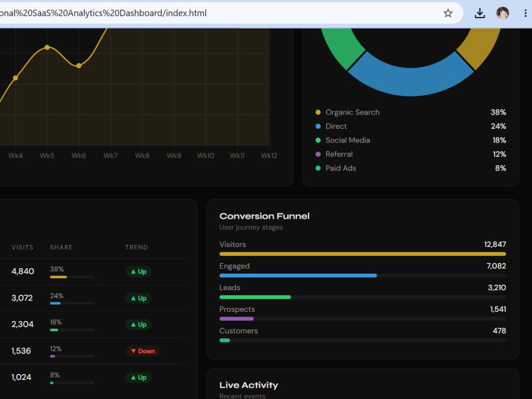Click the Down badge in the 1,536 row
The height and width of the screenshot is (399, 532).
coord(143,351)
